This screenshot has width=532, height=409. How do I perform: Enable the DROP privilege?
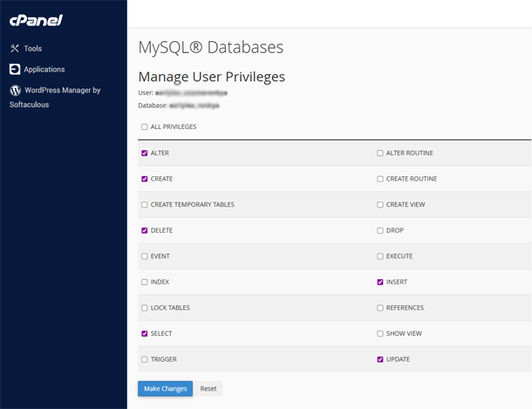pyautogui.click(x=380, y=230)
